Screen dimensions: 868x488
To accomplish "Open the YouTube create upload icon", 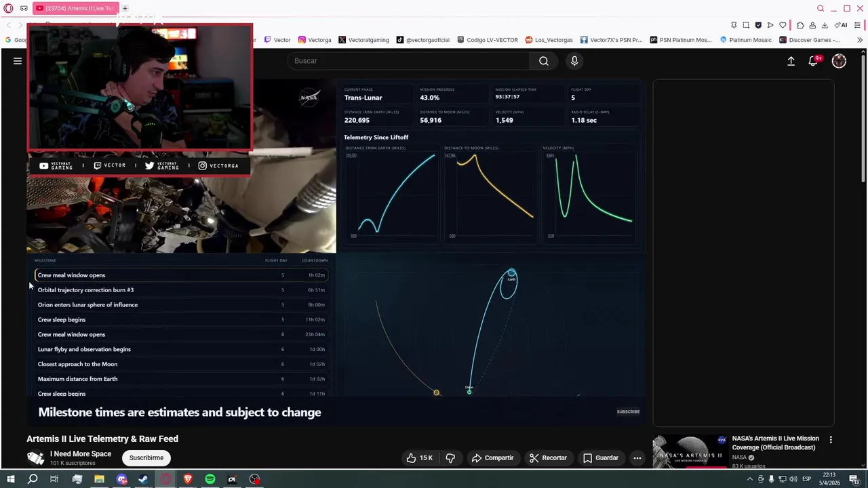I will (791, 61).
